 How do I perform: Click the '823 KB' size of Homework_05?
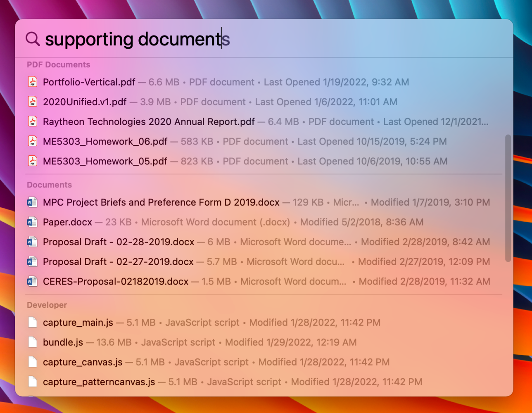point(197,161)
